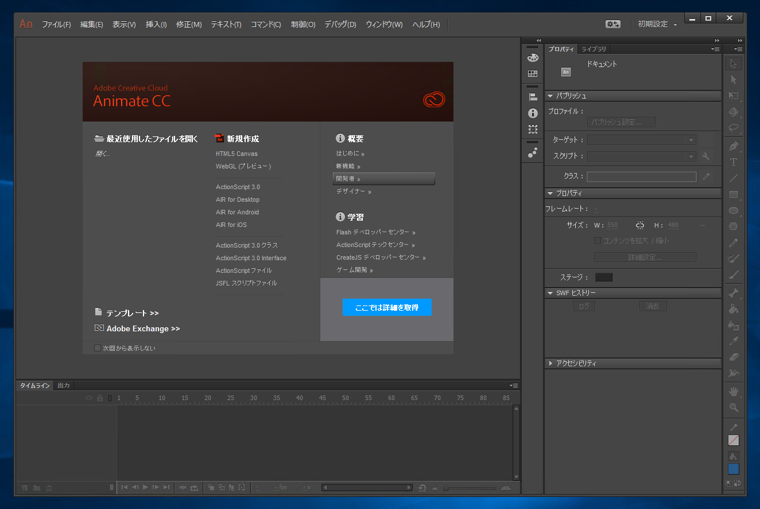The image size is (760, 509).
Task: Select the Zoom magnifier tool
Action: [x=733, y=407]
